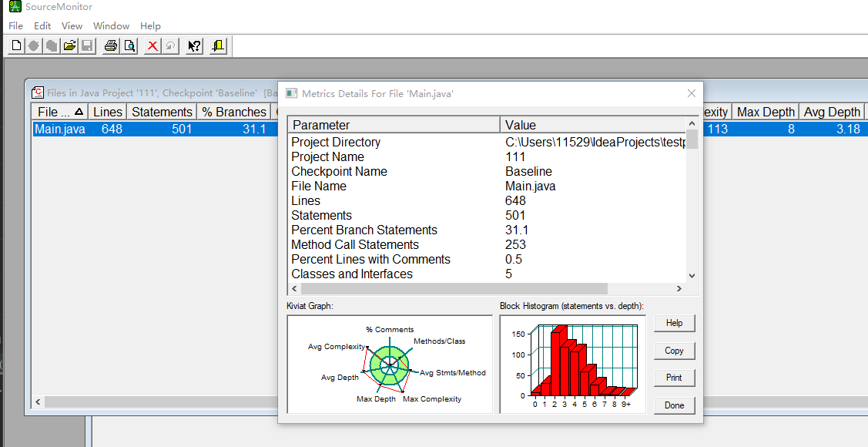
Task: Click the red X delete icon
Action: (x=151, y=45)
